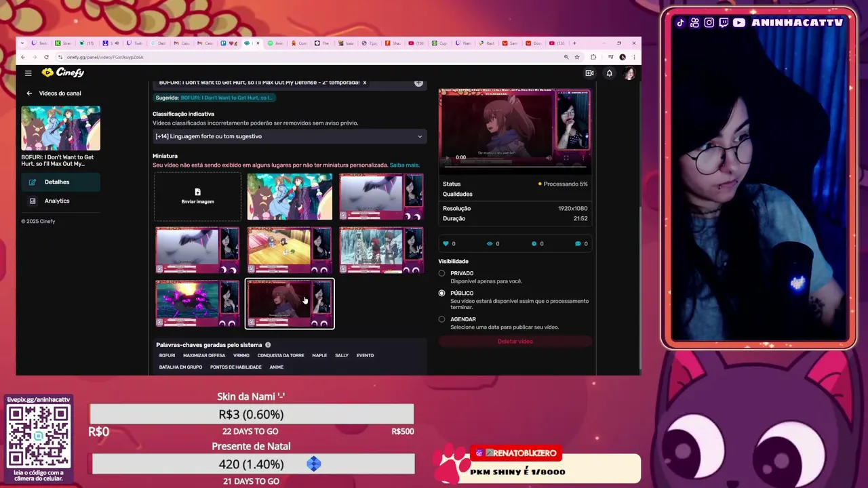Switch to the Analytics section
868x488 pixels.
[x=60, y=201]
